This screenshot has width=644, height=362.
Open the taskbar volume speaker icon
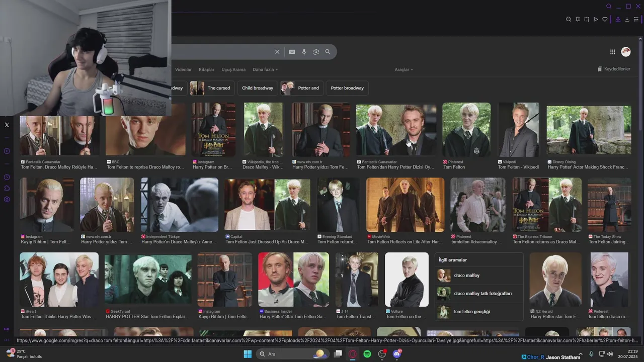click(x=610, y=354)
